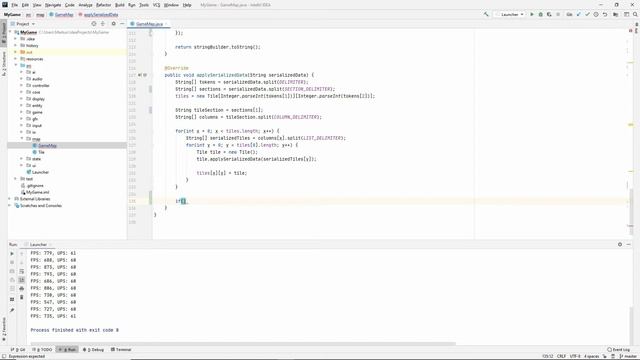
Task: Click the editor vertical scrollbar
Action: 631,212
